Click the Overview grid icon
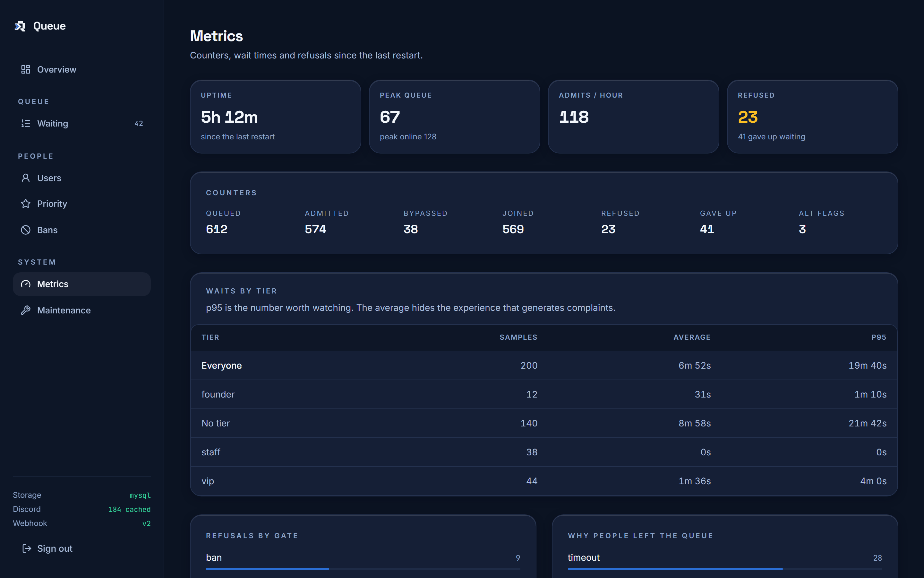The image size is (924, 578). point(26,69)
